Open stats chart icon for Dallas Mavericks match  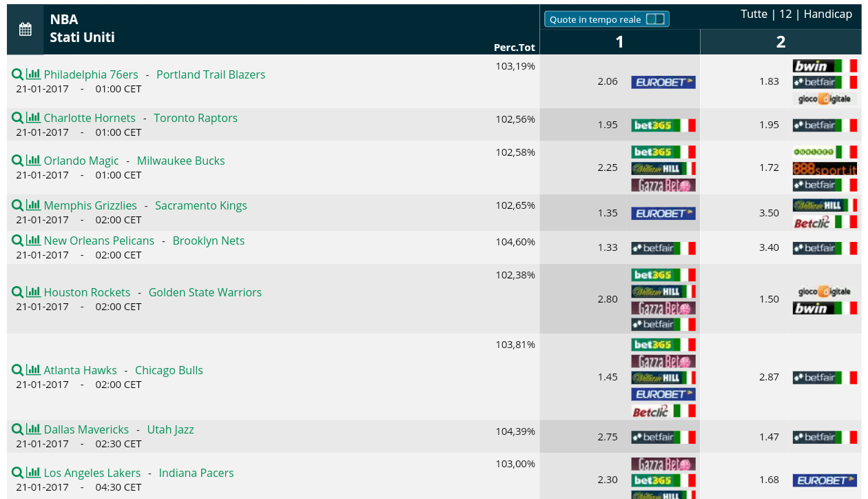pos(34,429)
